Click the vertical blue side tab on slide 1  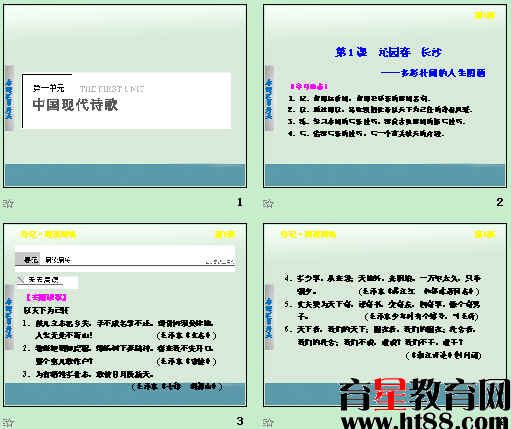coord(9,99)
